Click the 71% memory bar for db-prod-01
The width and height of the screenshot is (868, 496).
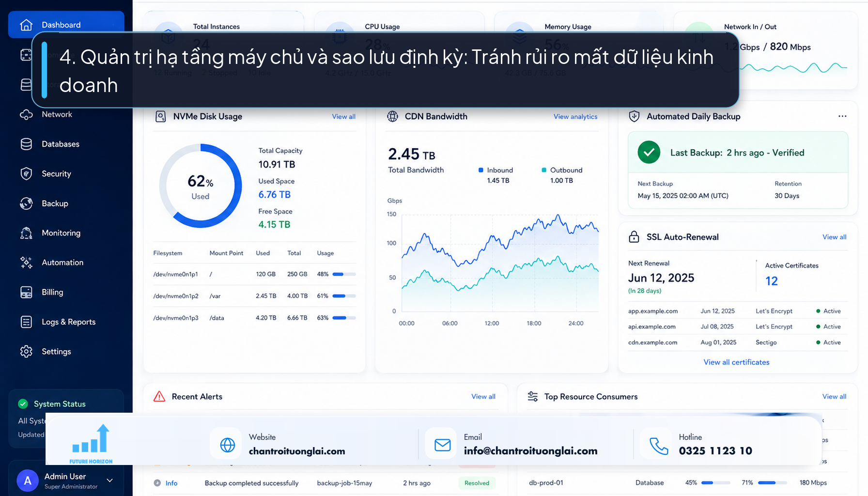tap(773, 483)
